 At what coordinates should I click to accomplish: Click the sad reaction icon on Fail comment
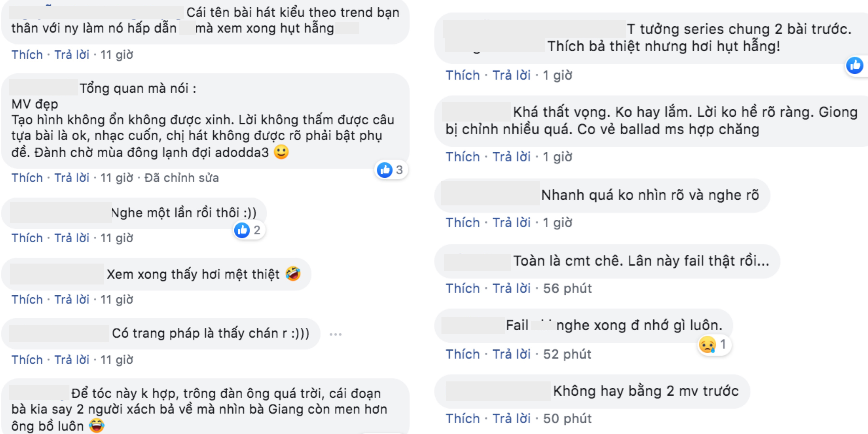click(x=707, y=344)
